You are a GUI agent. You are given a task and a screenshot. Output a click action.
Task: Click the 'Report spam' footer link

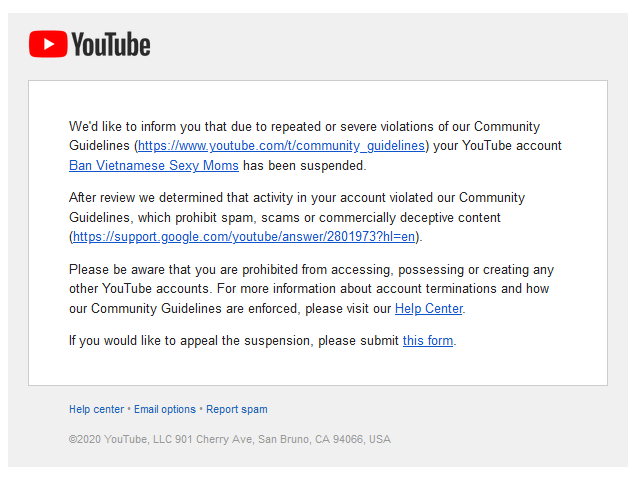point(237,409)
